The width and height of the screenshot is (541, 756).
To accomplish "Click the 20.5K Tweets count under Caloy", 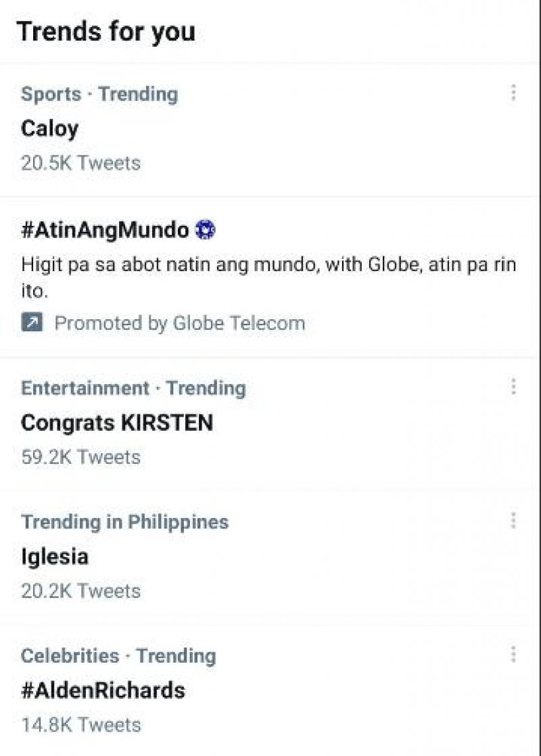I will (80, 163).
